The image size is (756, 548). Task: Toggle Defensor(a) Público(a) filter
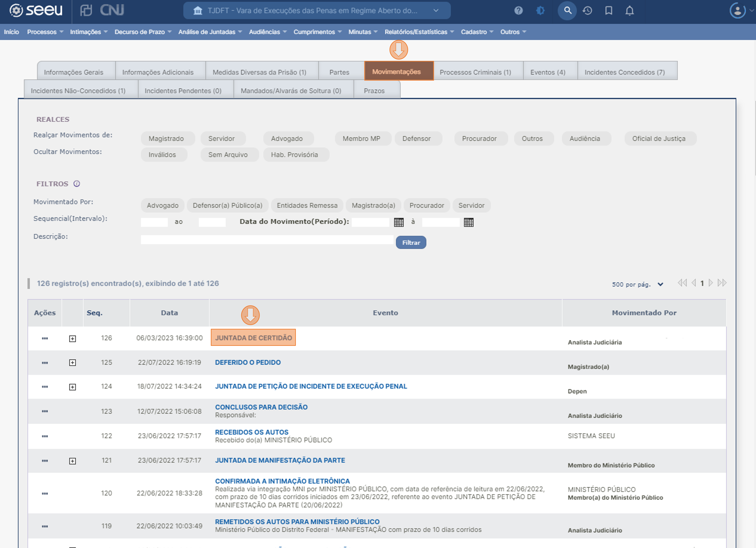(228, 205)
